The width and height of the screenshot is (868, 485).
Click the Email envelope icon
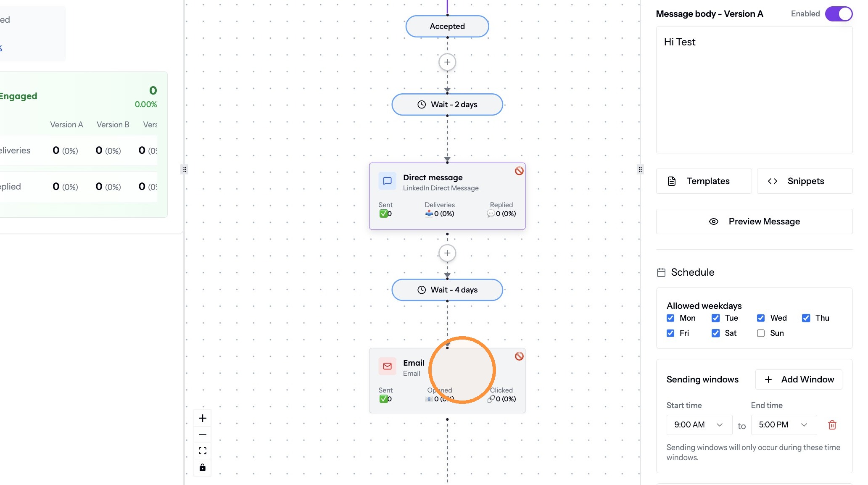point(387,366)
